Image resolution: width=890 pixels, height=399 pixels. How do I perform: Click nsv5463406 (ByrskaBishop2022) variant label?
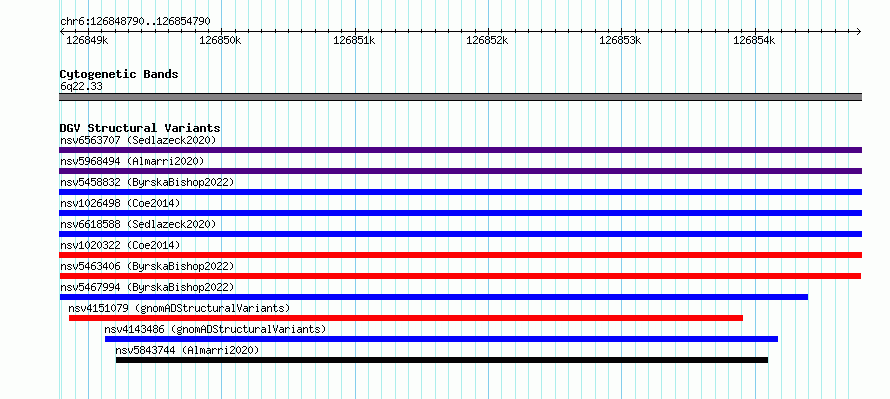[x=147, y=266]
